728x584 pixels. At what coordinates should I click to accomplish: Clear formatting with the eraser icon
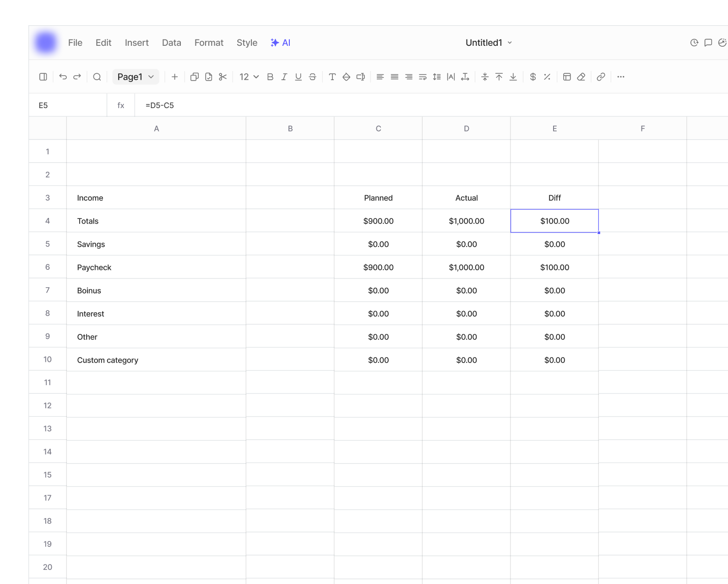[581, 77]
